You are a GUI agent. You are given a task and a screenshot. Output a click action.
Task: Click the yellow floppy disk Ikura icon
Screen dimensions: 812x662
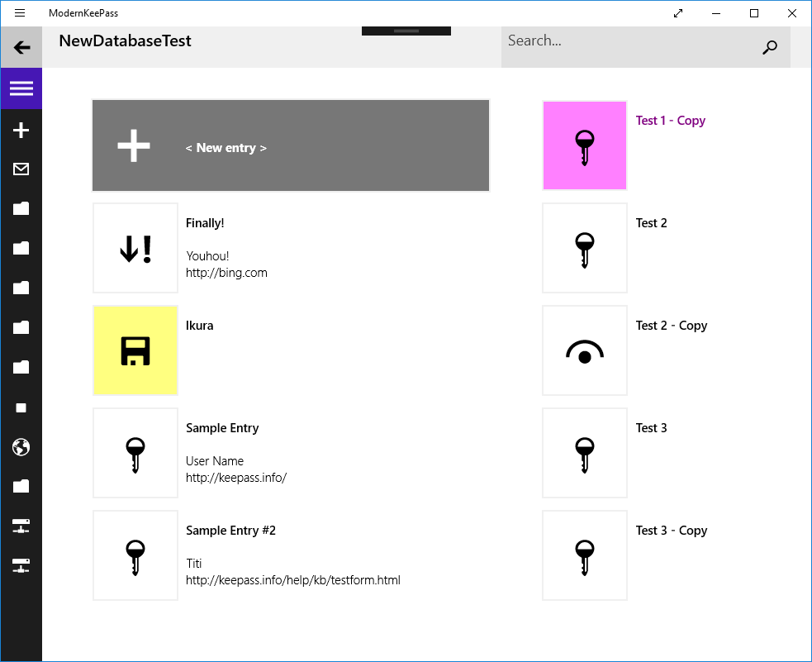tap(135, 350)
